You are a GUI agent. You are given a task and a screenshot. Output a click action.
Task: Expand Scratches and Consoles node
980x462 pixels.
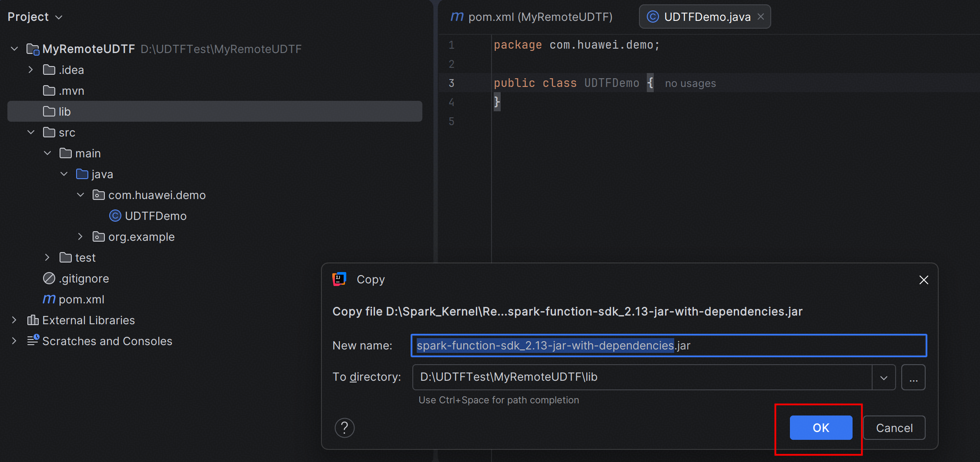14,341
